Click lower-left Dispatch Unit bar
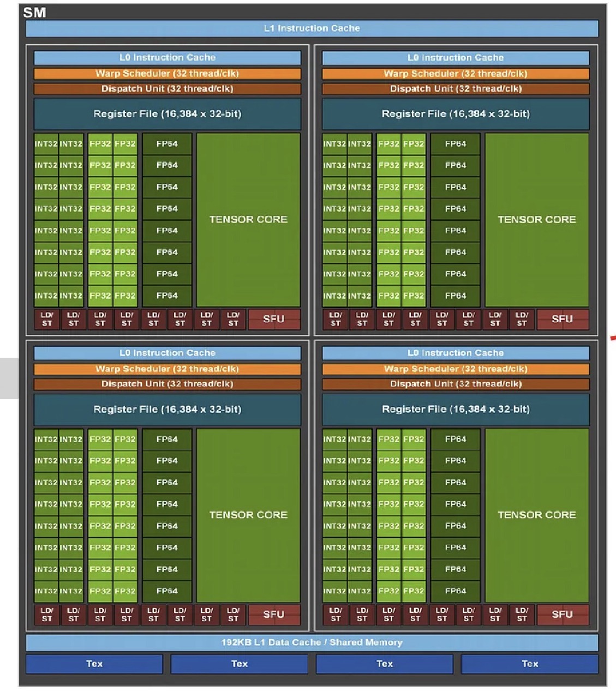 167,384
